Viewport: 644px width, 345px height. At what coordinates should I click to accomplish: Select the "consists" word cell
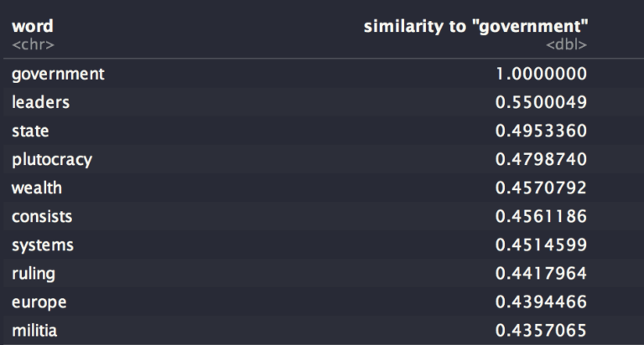tap(42, 217)
